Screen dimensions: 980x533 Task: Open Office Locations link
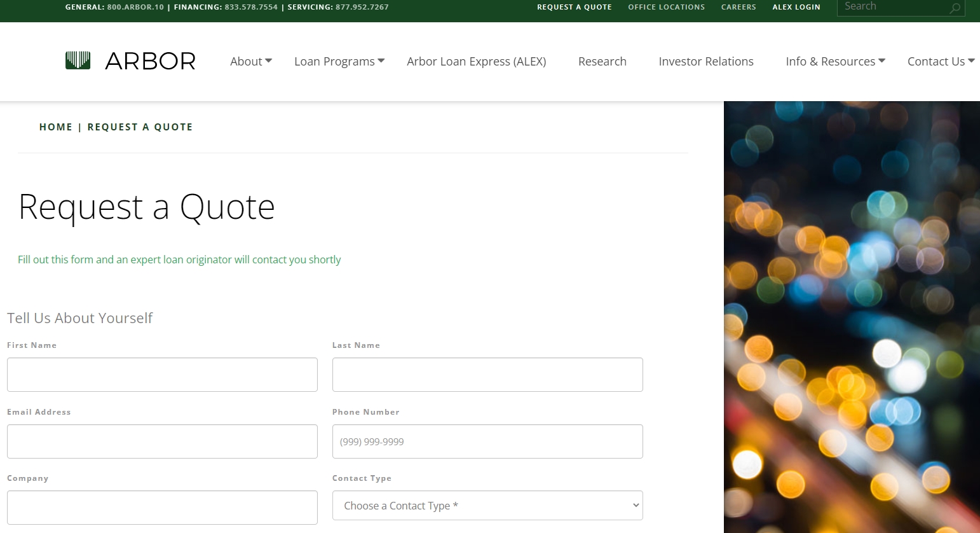pyautogui.click(x=666, y=7)
